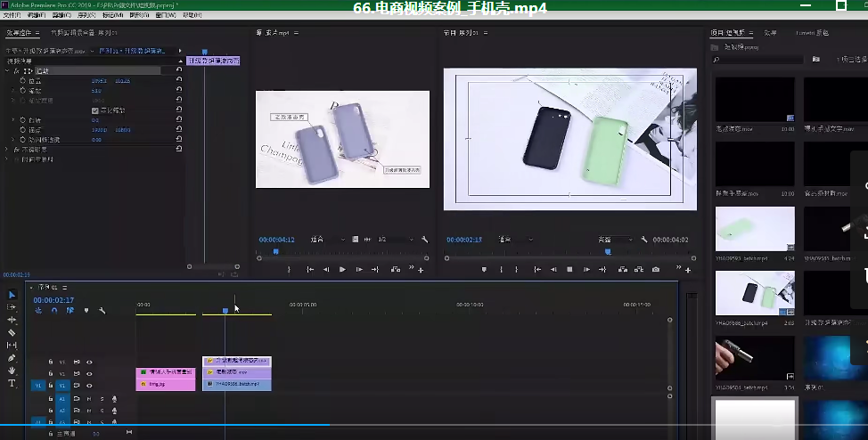Select the Ripple Edit tool

[x=12, y=319]
